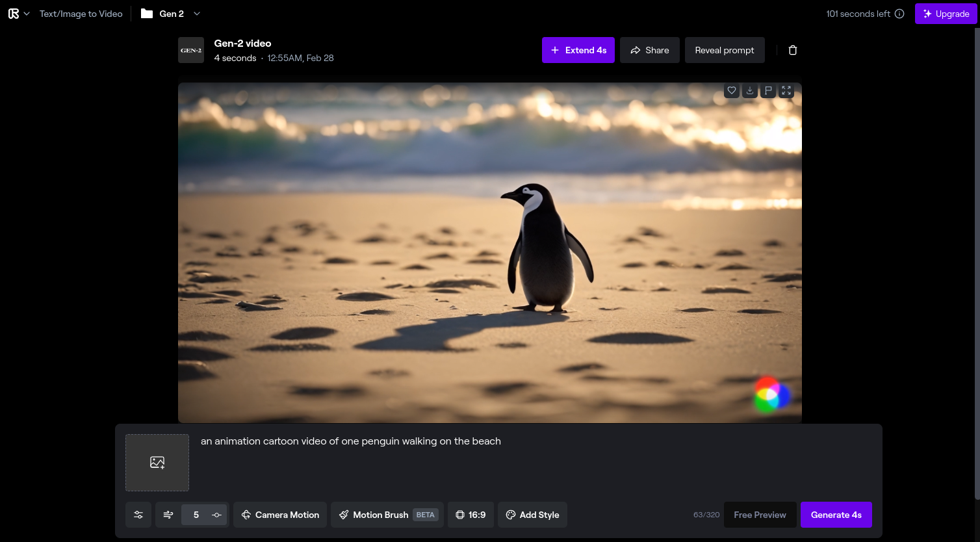980x542 pixels.
Task: Open the advanced settings sliders icon
Action: (138, 515)
